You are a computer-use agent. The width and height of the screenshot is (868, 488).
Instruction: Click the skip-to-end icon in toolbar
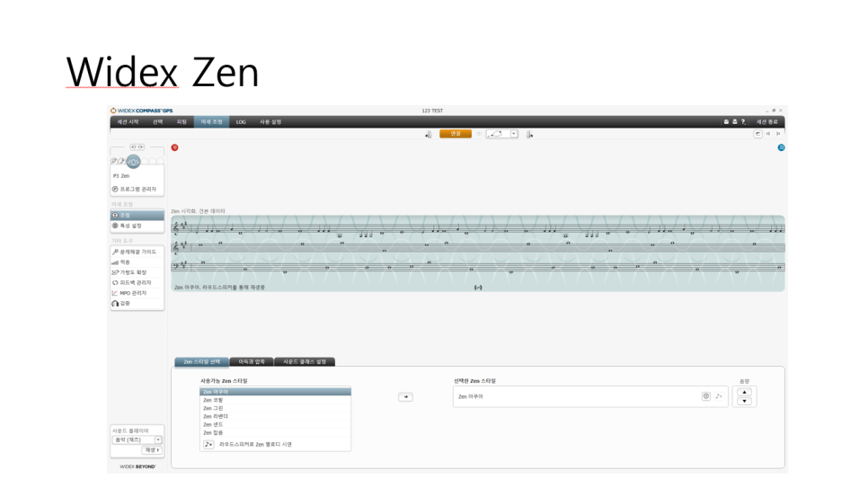(778, 134)
